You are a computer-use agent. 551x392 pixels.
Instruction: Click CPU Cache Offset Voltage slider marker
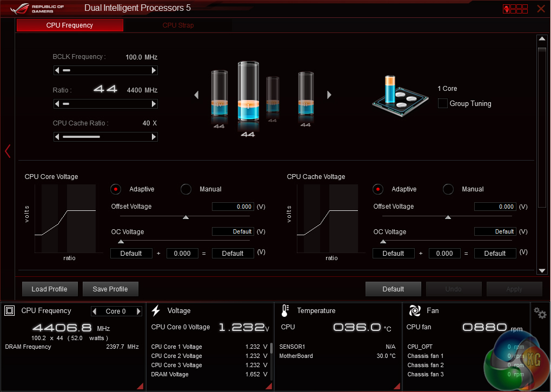pyautogui.click(x=448, y=217)
